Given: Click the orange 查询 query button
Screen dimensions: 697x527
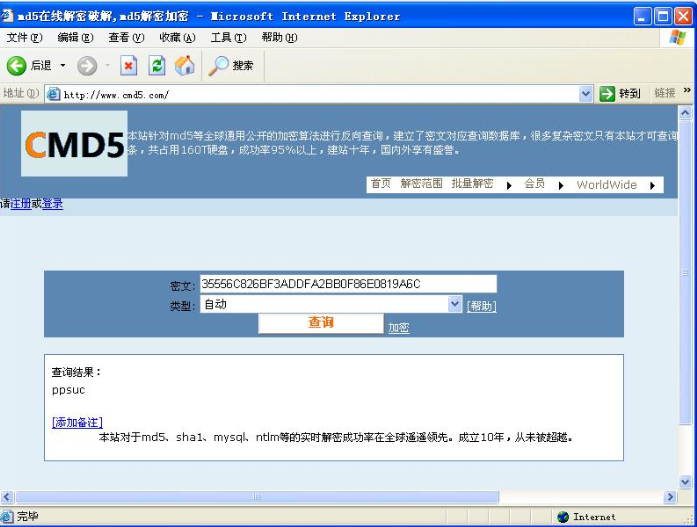Looking at the screenshot, I should coord(321,323).
